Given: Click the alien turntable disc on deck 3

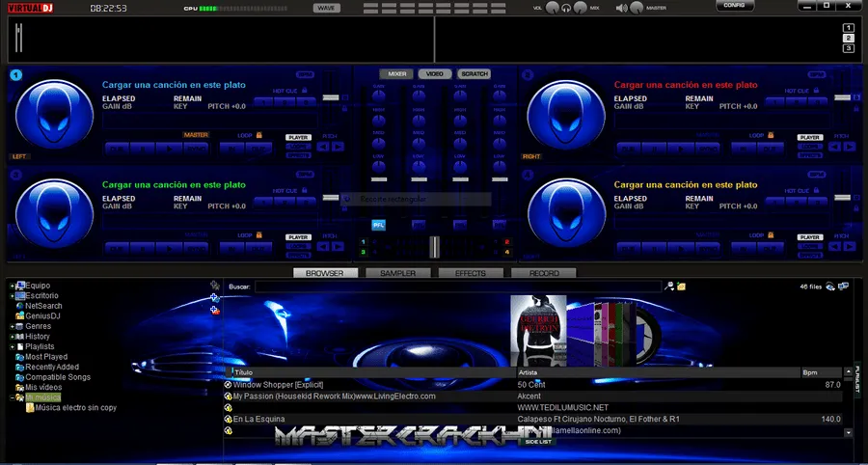Looking at the screenshot, I should pyautogui.click(x=54, y=212).
